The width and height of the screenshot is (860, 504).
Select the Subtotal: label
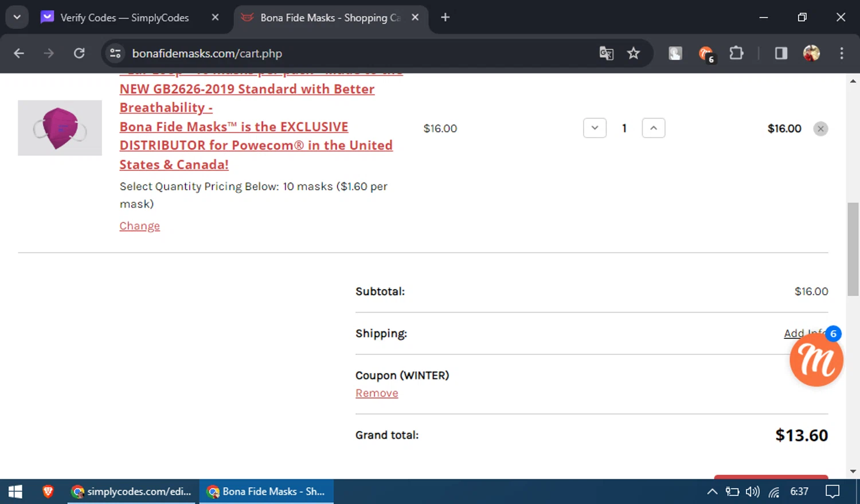(x=380, y=291)
